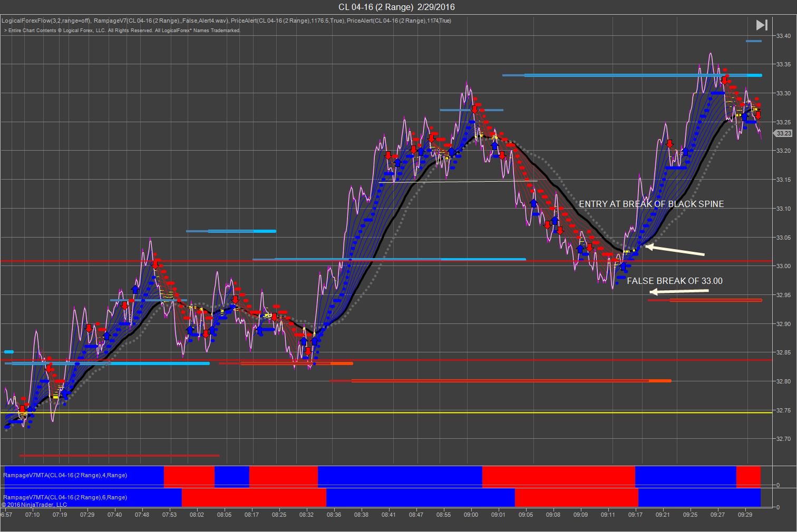Viewport: 797px width, 532px height.
Task: Select the yellow horizontal line near 32.75
Action: 386,412
